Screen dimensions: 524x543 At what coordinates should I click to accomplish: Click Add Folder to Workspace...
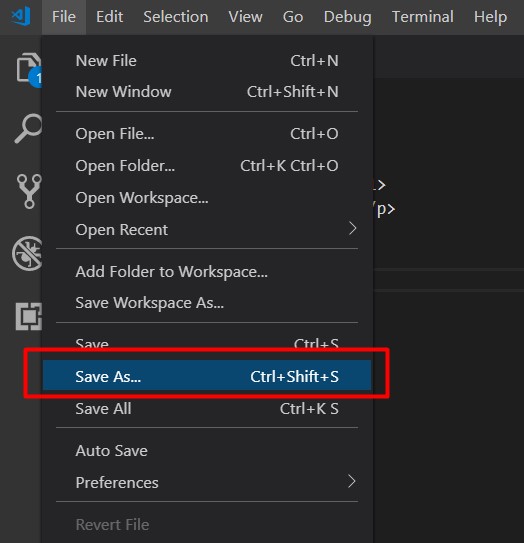(207, 272)
